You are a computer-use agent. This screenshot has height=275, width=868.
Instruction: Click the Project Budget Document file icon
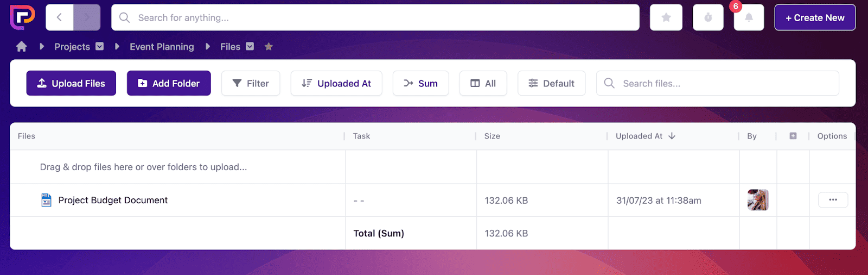coord(47,200)
